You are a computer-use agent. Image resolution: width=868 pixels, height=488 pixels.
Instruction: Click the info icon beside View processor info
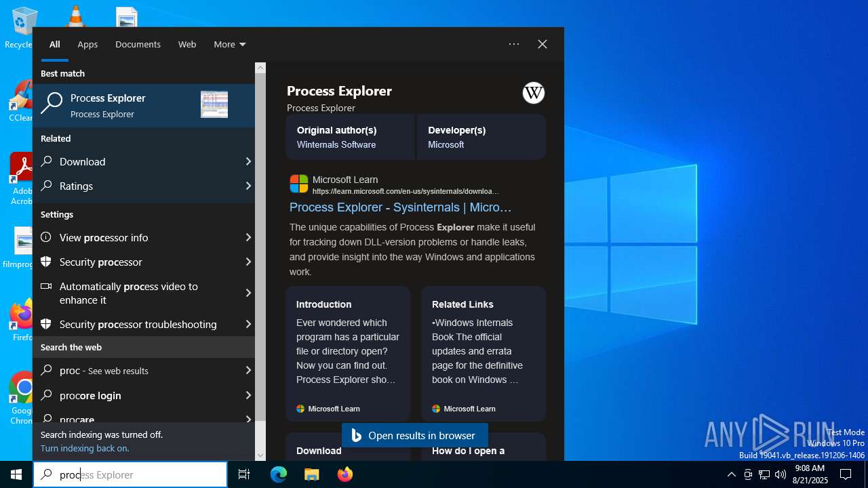(46, 237)
